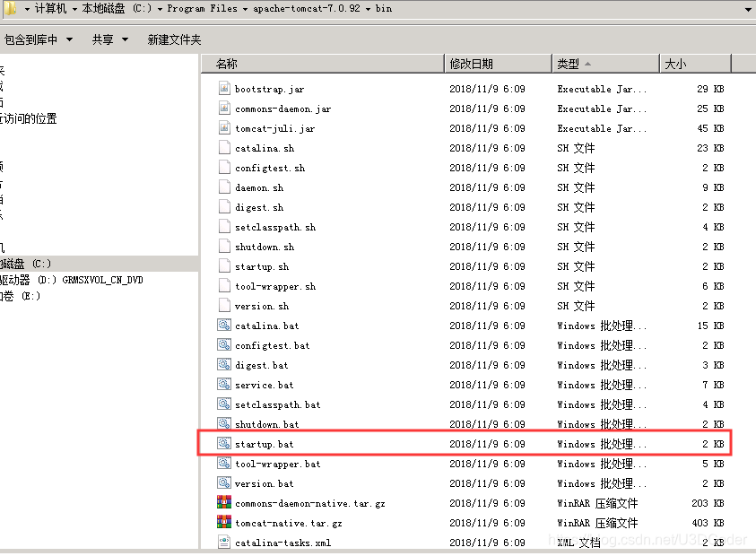
Task: Click the tool-wrapper.bat file name
Action: click(x=278, y=464)
